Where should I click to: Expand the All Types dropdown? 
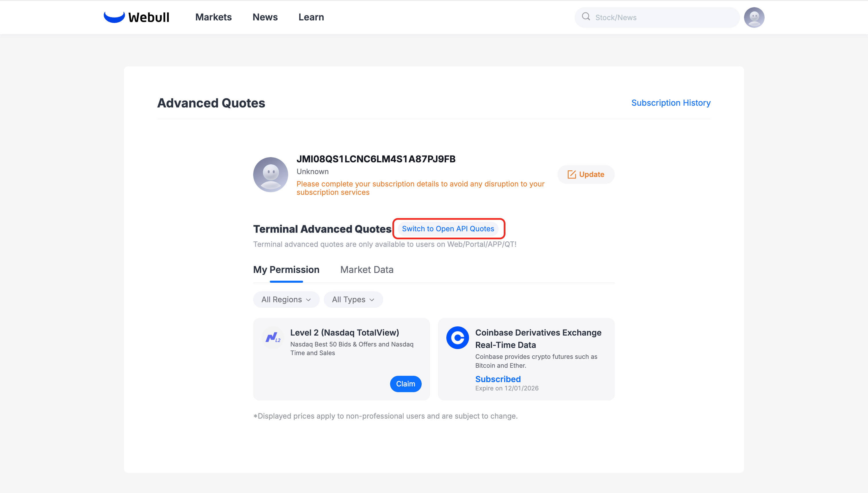353,299
